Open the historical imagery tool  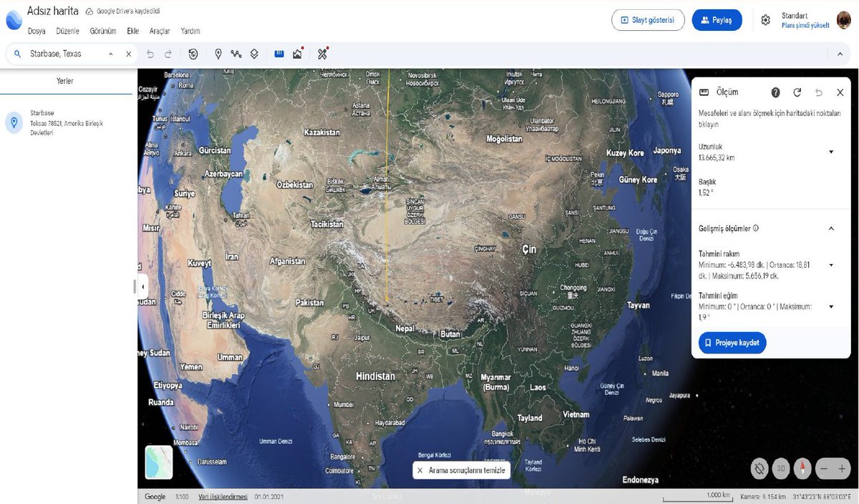click(x=193, y=54)
